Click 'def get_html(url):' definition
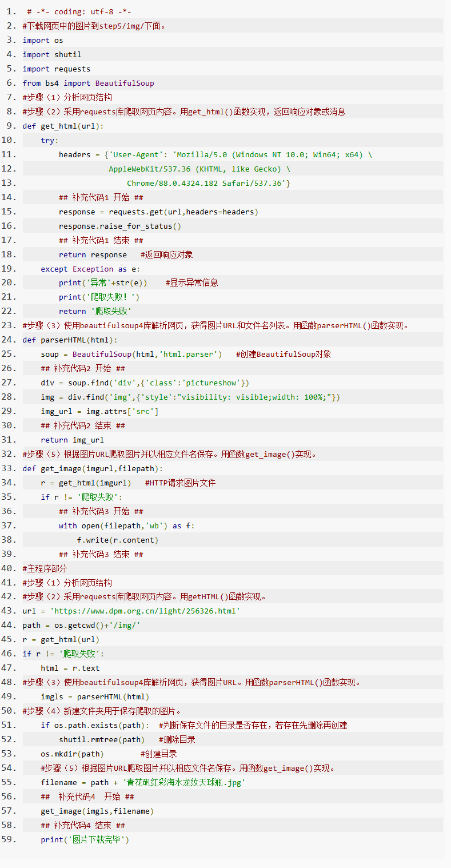Image resolution: width=451 pixels, height=868 pixels. click(x=63, y=126)
